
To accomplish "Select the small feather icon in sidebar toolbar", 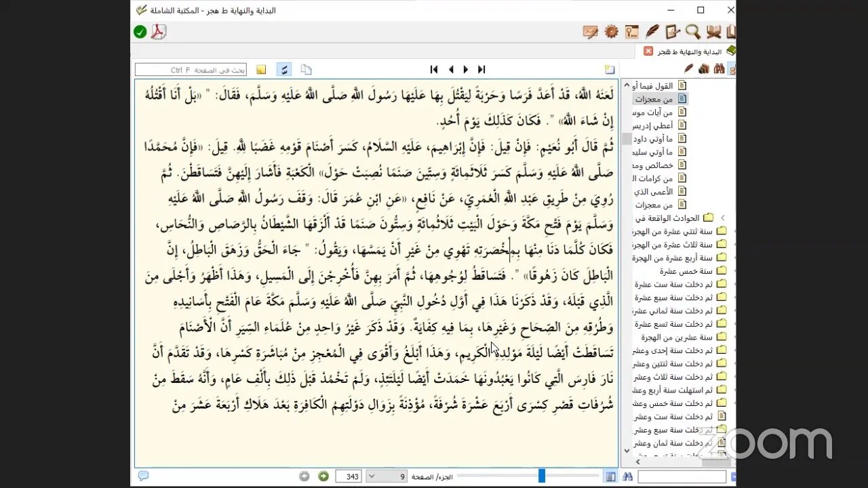I will pyautogui.click(x=689, y=68).
